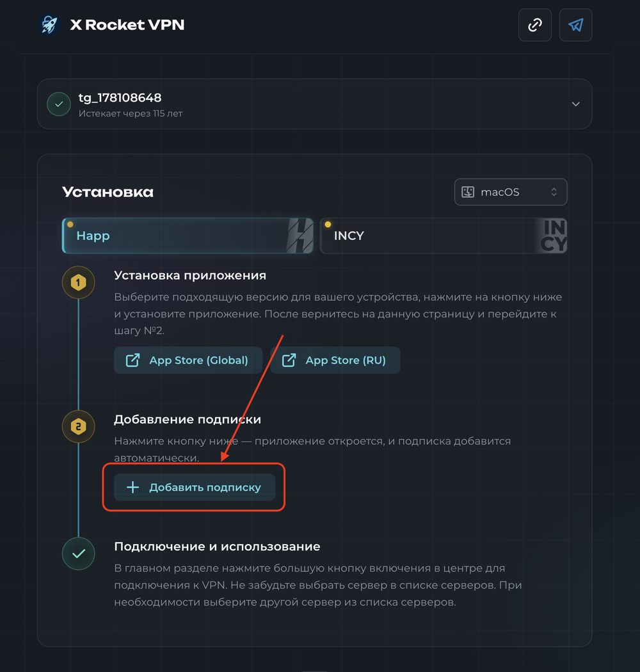Viewport: 640px width, 672px height.
Task: Click the INCY logo graphic
Action: pyautogui.click(x=554, y=236)
